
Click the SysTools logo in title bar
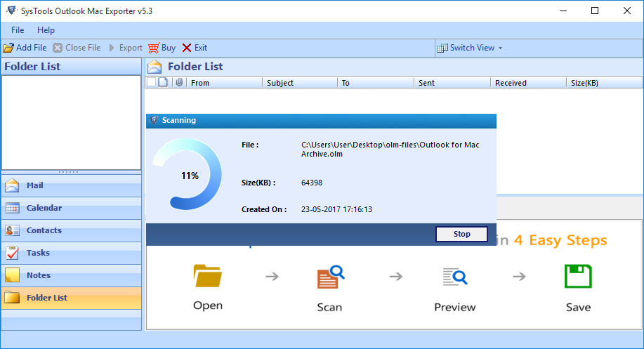(x=12, y=11)
